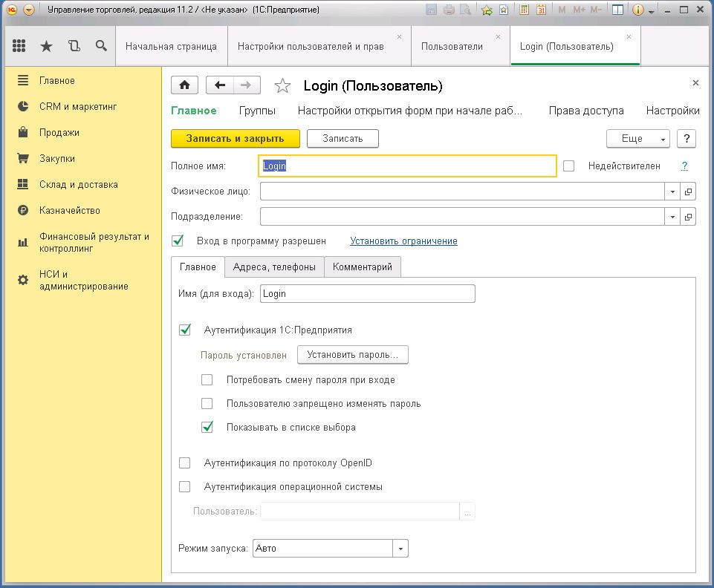Open the Еще menu dropdown
714x588 pixels.
(x=638, y=138)
